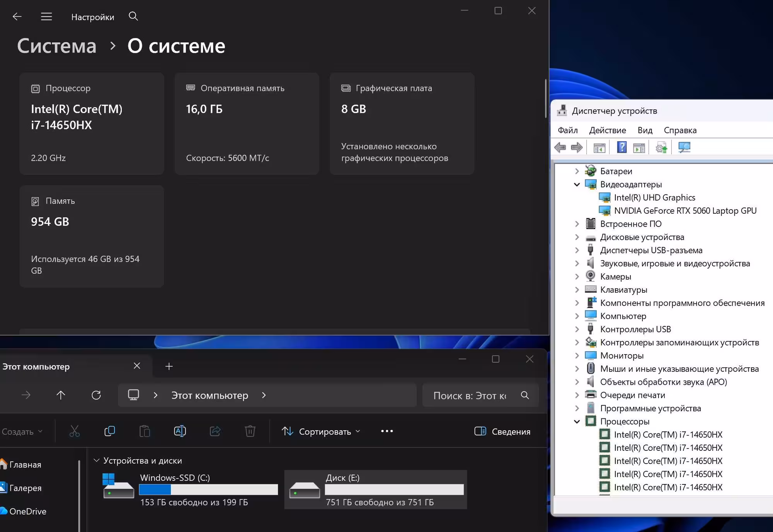
Task: Open the Создать dropdown
Action: [x=22, y=431]
